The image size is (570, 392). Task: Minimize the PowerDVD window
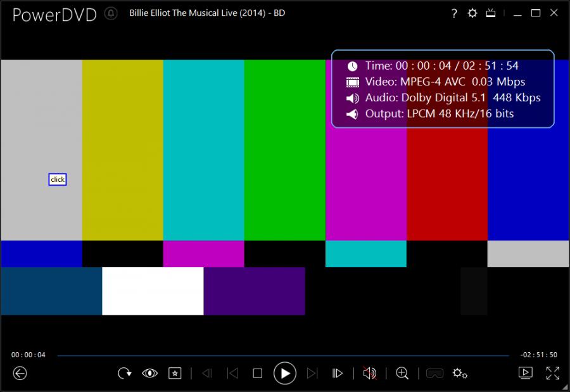coord(517,15)
